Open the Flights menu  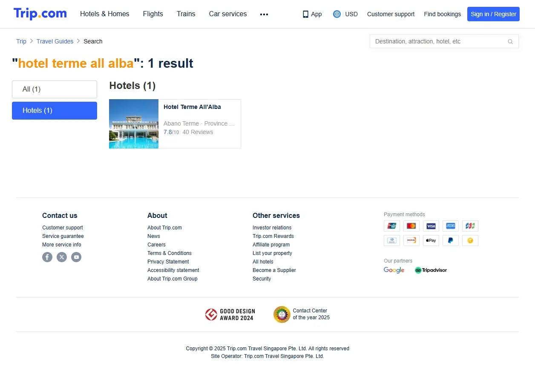153,14
